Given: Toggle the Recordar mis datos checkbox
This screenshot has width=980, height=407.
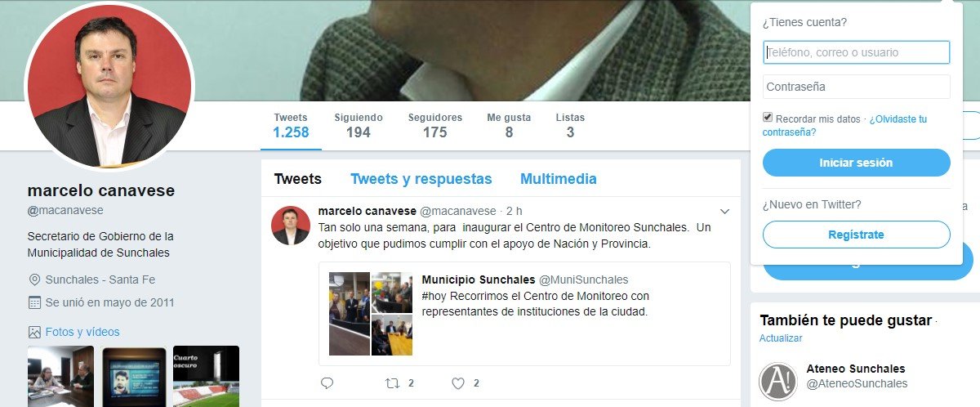Looking at the screenshot, I should (768, 118).
